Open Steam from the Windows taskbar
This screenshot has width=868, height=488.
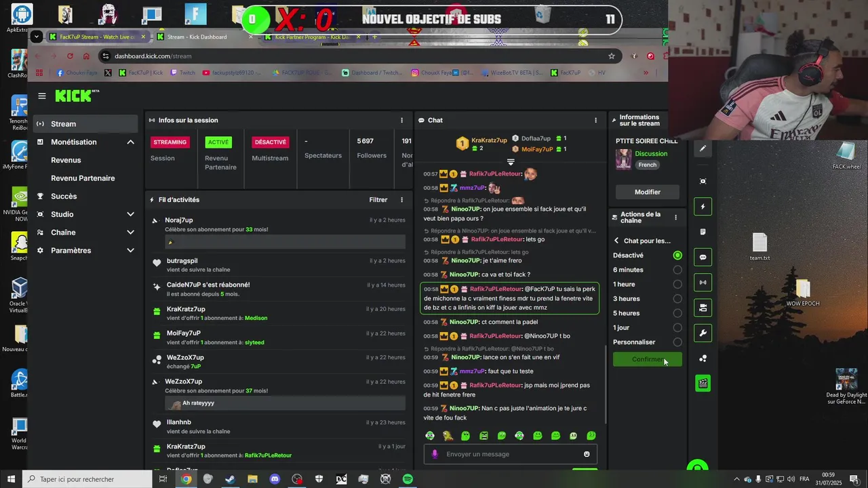tap(230, 479)
